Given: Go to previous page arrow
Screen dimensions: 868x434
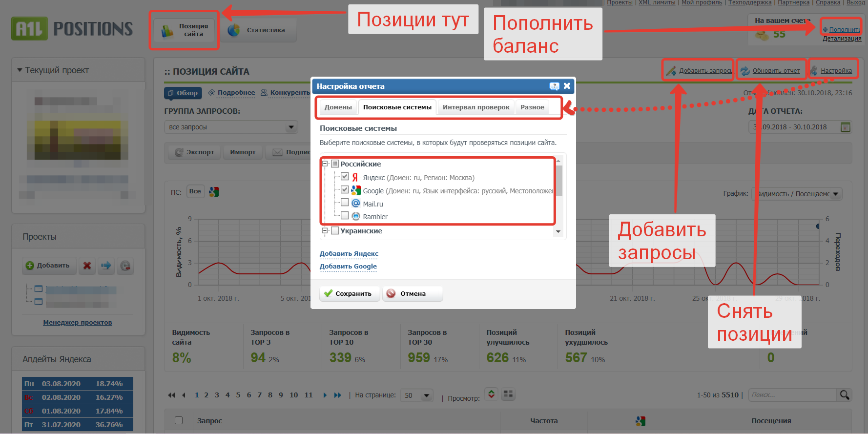Looking at the screenshot, I should coord(184,395).
